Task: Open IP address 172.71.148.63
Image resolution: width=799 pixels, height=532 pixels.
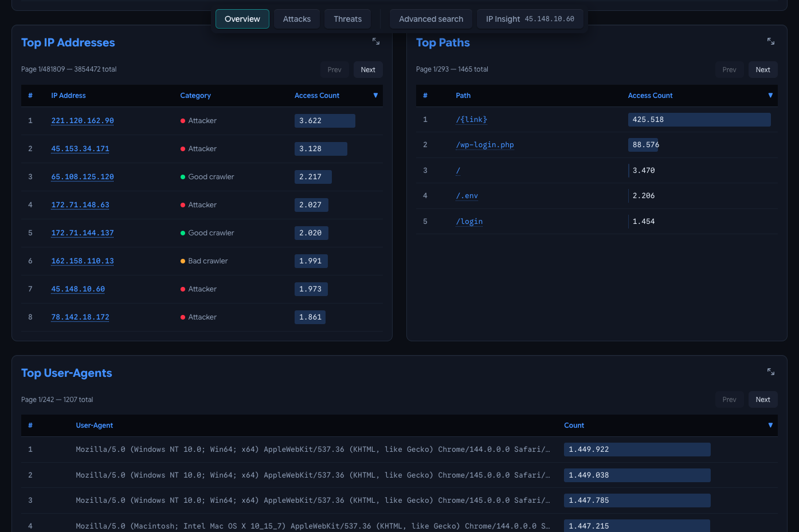Action: pos(80,205)
